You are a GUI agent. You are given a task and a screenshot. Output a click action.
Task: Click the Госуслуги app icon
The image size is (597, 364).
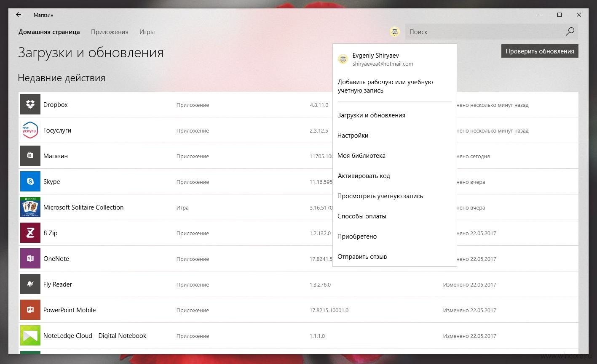tap(30, 130)
